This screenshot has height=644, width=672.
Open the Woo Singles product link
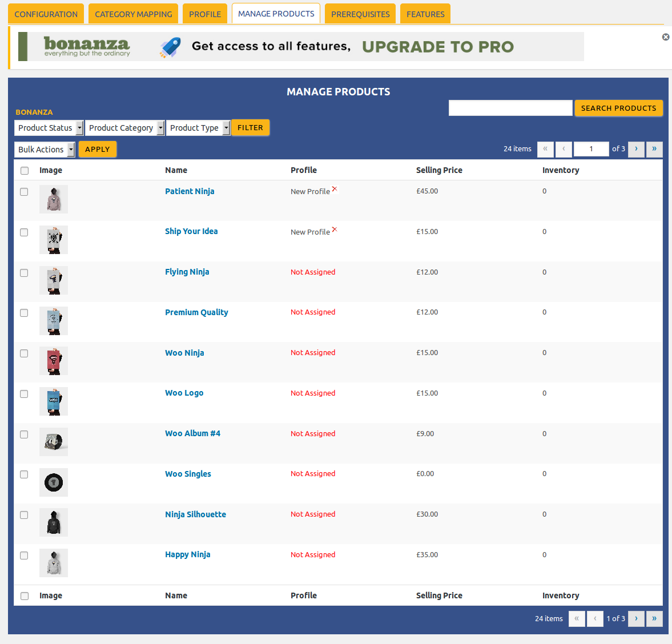[x=188, y=474]
